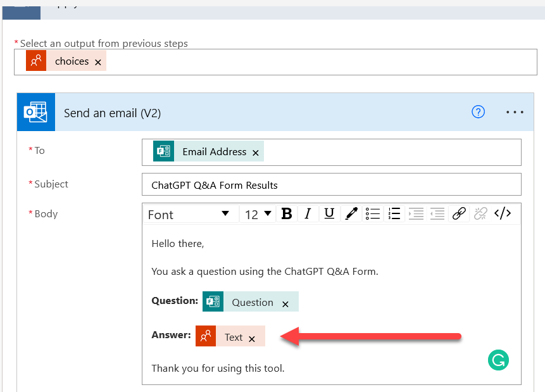Click the Send an email (V2) header
The width and height of the screenshot is (545, 392).
[275, 112]
